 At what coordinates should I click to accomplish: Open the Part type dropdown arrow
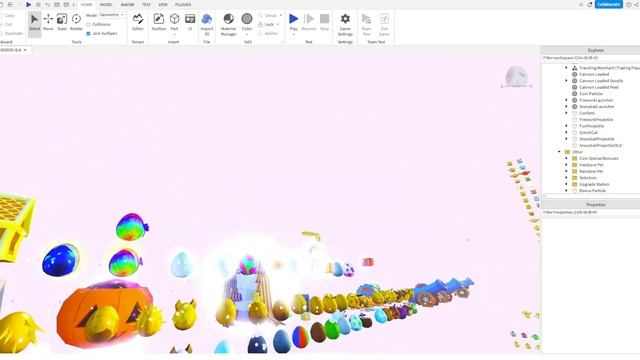click(x=174, y=35)
